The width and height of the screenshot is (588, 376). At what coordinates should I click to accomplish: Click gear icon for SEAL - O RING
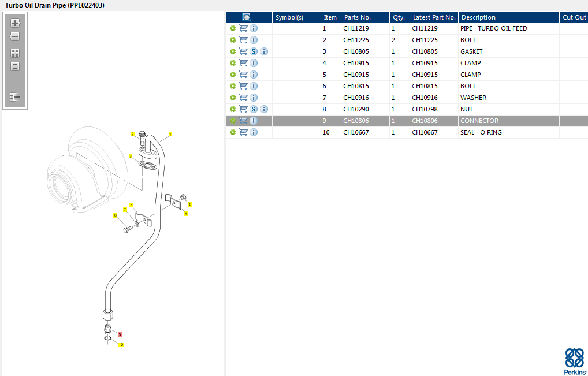(x=233, y=132)
